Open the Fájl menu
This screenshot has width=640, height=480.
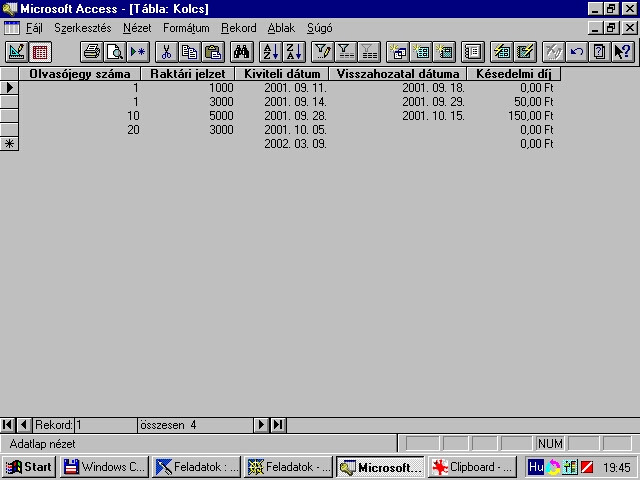click(x=34, y=28)
